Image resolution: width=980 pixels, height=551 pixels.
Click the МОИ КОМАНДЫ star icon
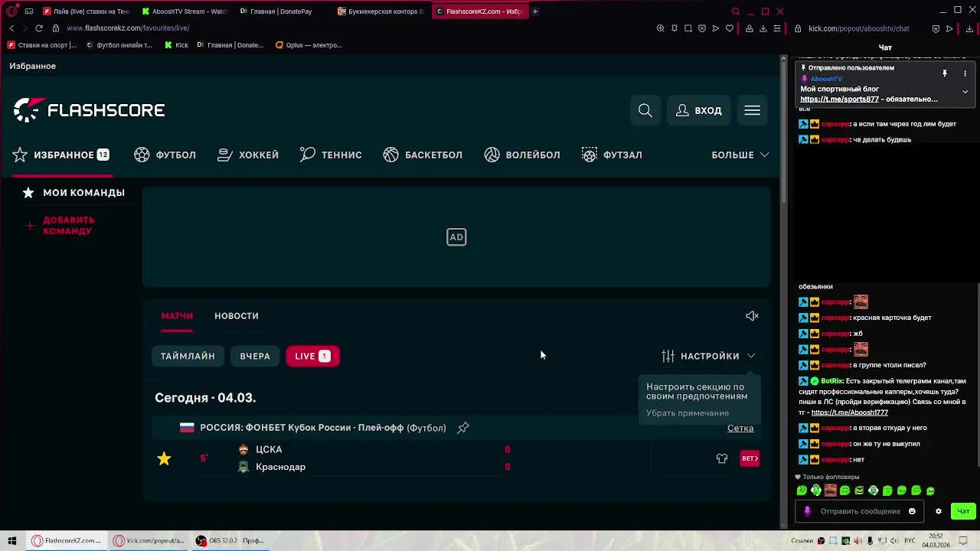point(28,193)
